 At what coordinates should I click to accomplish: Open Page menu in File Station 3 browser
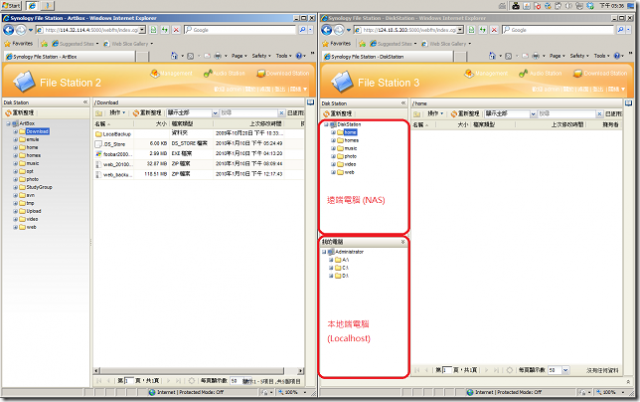click(x=557, y=56)
